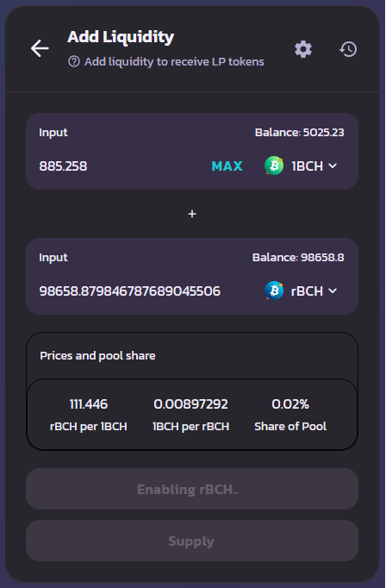
Task: Click the blue rBCH token icon
Action: coord(274,291)
